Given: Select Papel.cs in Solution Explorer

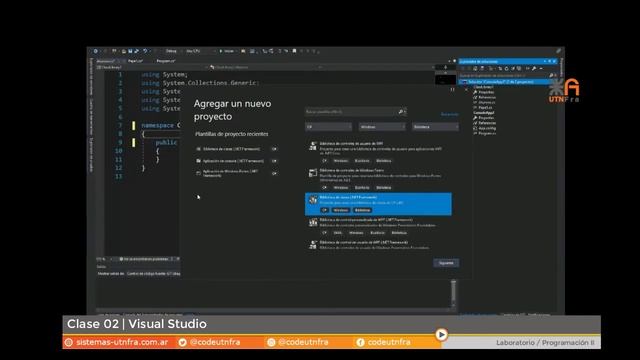Looking at the screenshot, I should [x=485, y=107].
